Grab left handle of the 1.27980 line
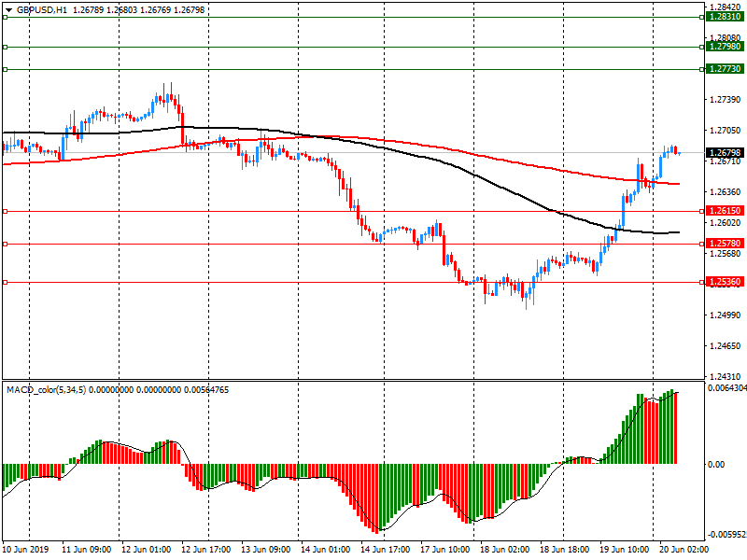Viewport: 747px width, 560px height. pos(6,48)
